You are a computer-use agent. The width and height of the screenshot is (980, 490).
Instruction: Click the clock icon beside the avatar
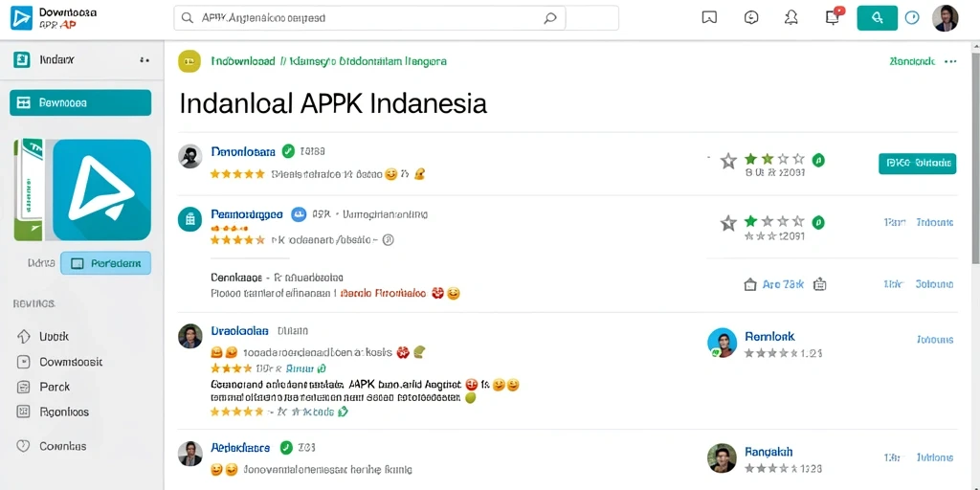pyautogui.click(x=912, y=18)
